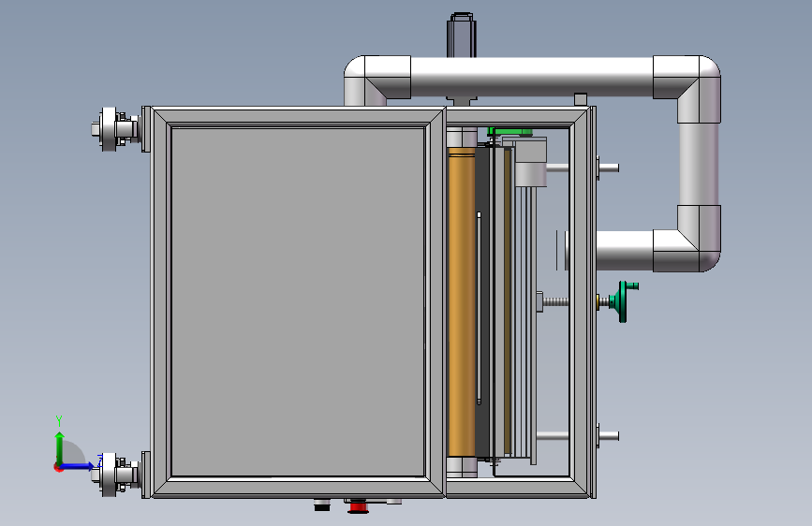The image size is (812, 526).
Task: Pick the large gray front panel
Action: pos(298,301)
